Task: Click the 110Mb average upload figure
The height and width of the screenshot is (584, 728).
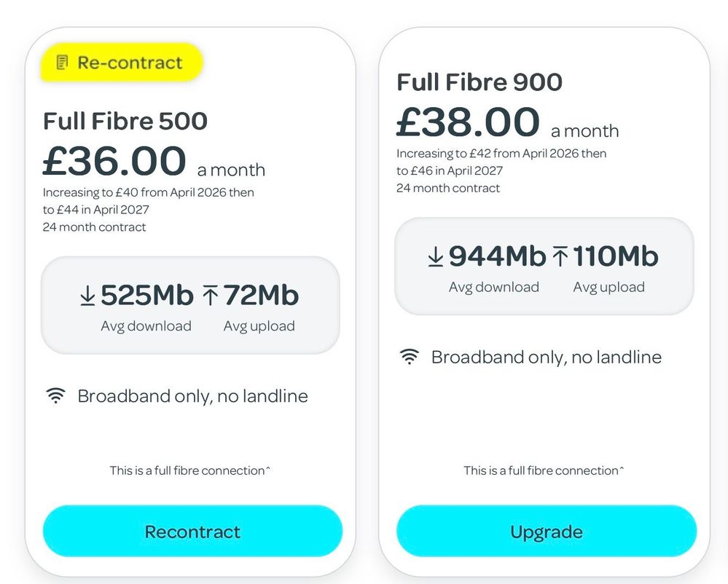Action: [x=615, y=256]
